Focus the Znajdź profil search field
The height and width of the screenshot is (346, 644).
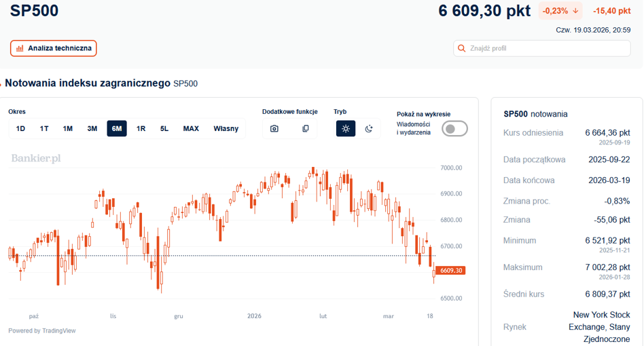point(541,48)
